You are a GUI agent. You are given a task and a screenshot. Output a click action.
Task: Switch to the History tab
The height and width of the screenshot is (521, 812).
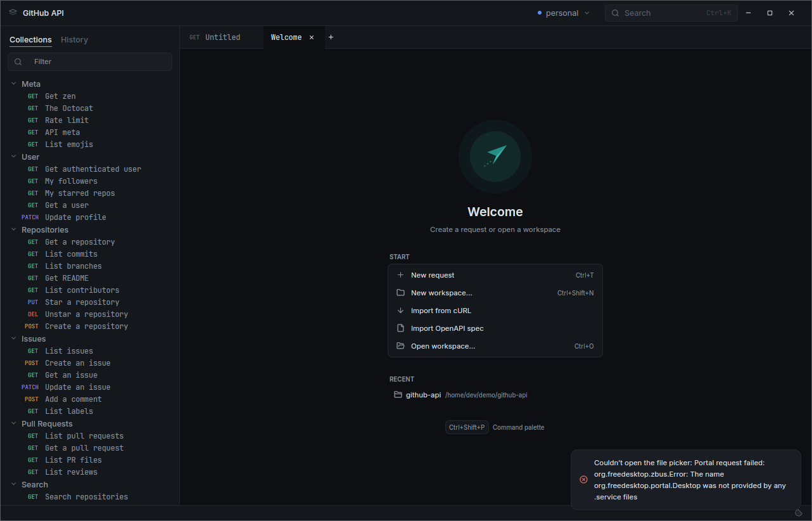click(x=74, y=40)
